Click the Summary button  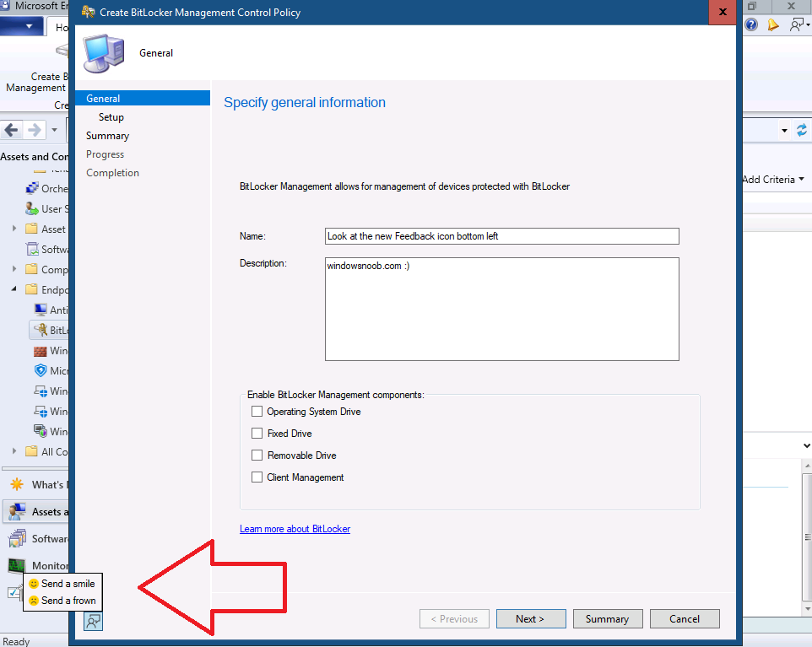608,618
